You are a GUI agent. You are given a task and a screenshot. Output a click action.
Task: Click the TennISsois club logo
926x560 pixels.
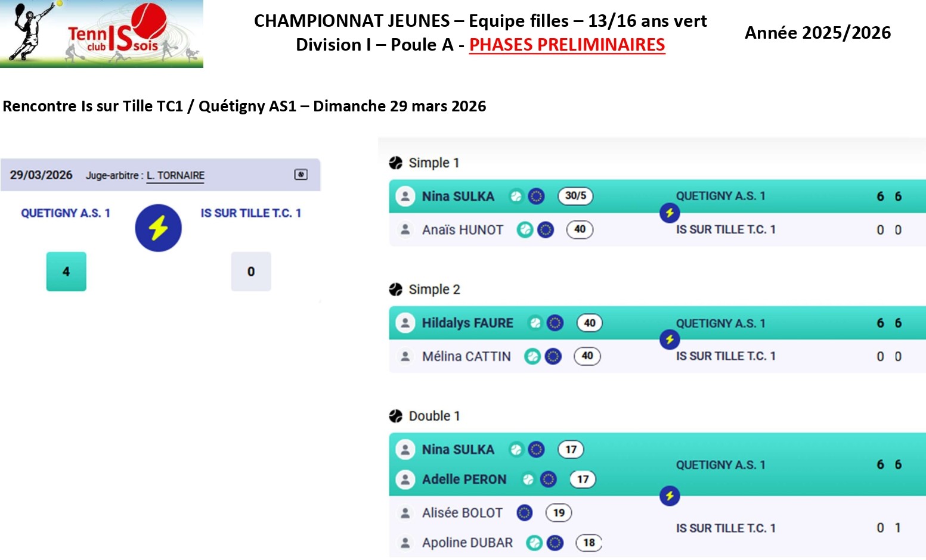coord(101,33)
